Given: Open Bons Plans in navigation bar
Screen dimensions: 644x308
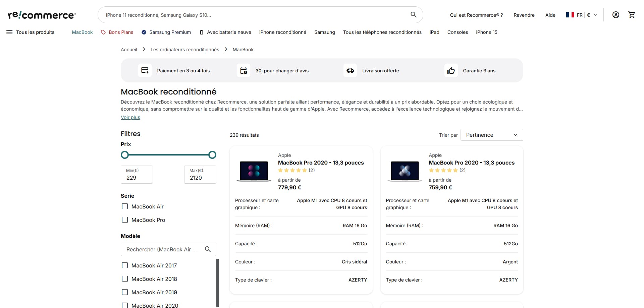Looking at the screenshot, I should click(121, 32).
